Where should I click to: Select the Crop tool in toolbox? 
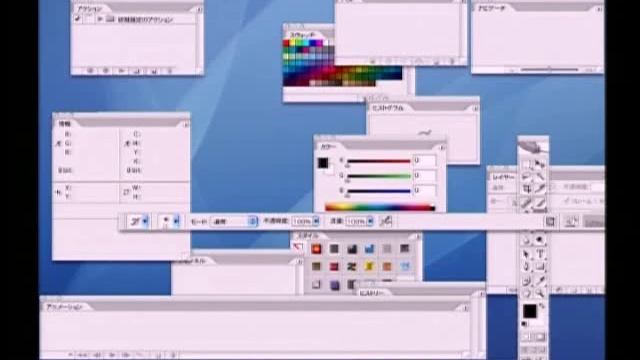coord(527,189)
